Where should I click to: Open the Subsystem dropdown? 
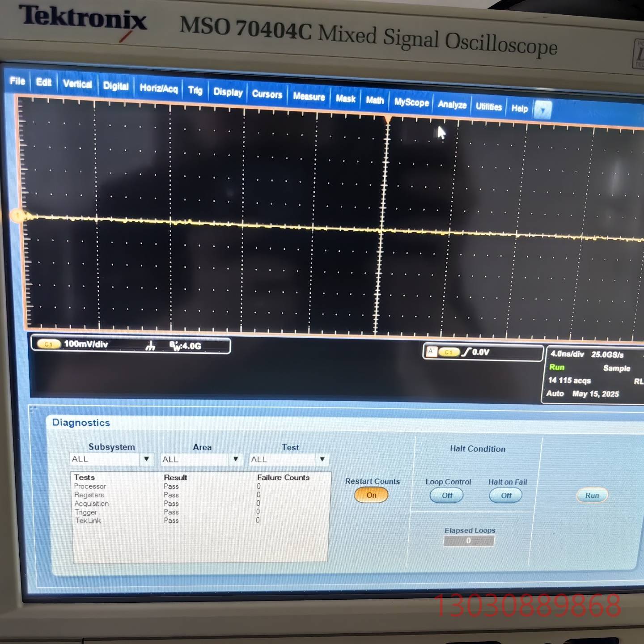[x=146, y=459]
